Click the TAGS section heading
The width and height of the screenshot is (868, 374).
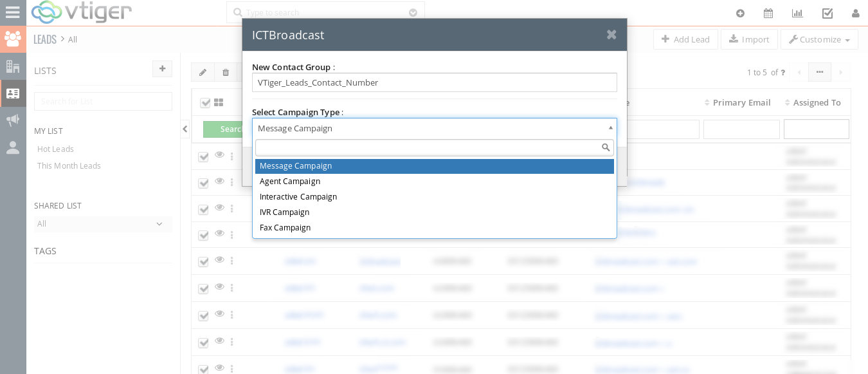point(45,251)
